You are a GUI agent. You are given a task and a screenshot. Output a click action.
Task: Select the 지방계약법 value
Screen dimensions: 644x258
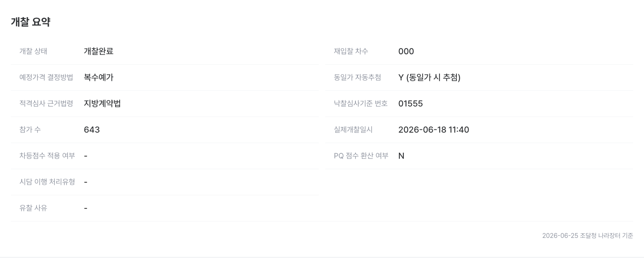point(102,103)
